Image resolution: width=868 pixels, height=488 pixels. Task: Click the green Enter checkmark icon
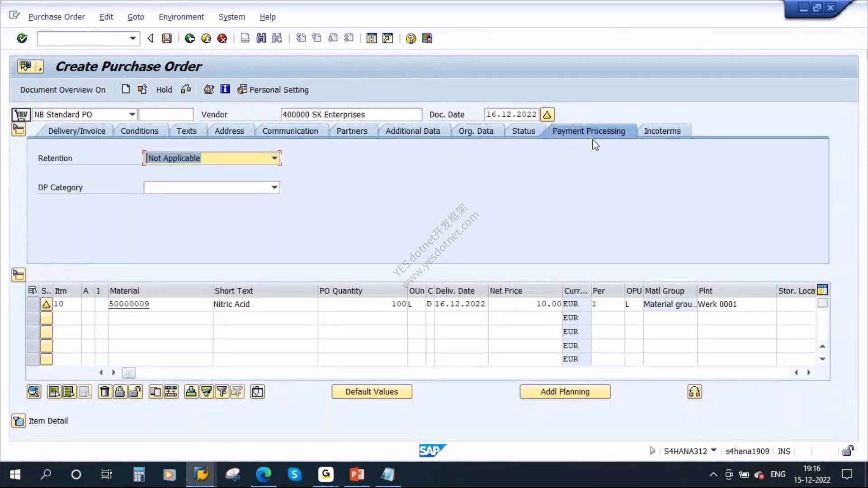tap(22, 38)
